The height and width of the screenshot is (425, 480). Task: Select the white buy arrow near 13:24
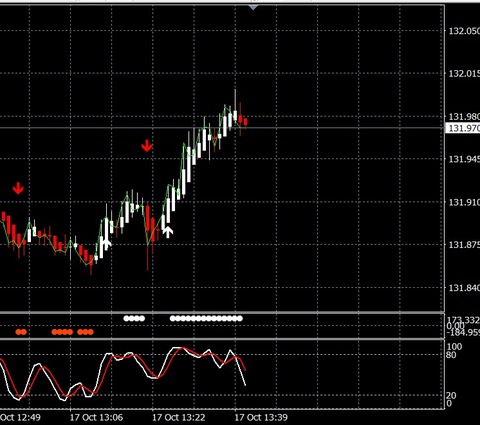pos(168,232)
